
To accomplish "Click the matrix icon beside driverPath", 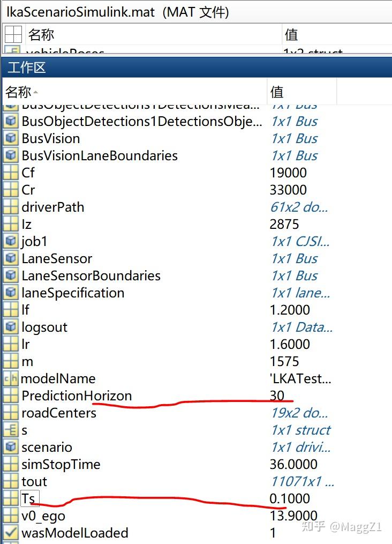I will pos(11,207).
